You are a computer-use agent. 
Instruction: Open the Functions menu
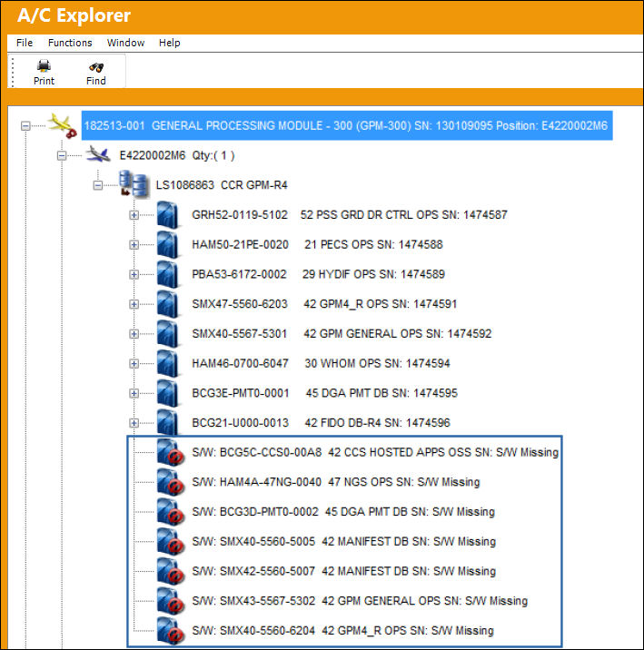coord(70,43)
